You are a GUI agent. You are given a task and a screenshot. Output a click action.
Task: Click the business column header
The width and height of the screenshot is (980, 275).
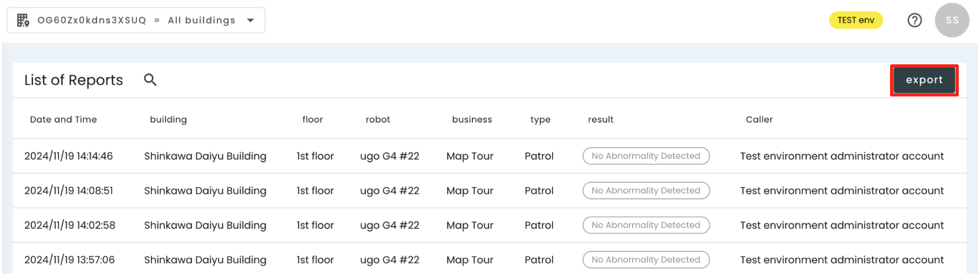pyautogui.click(x=472, y=119)
